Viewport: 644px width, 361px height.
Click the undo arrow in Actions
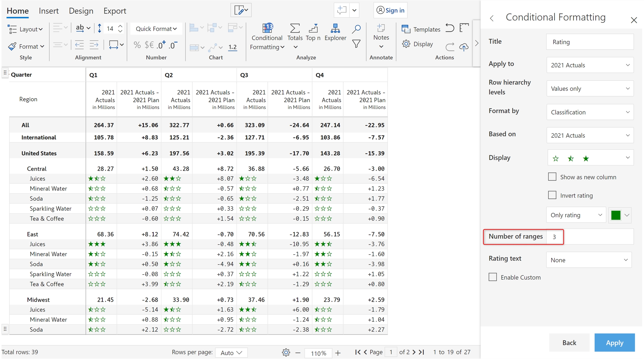tap(450, 28)
